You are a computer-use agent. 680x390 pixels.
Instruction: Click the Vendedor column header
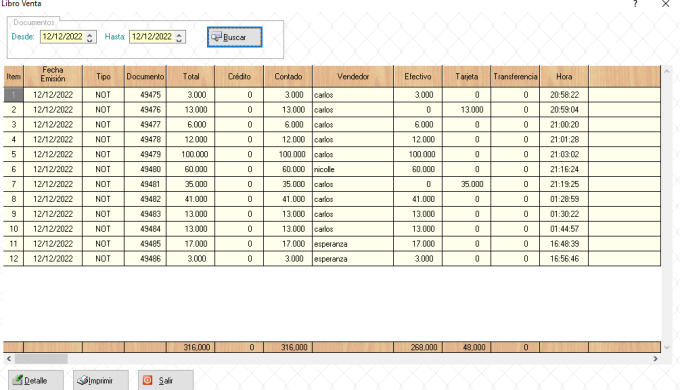353,76
